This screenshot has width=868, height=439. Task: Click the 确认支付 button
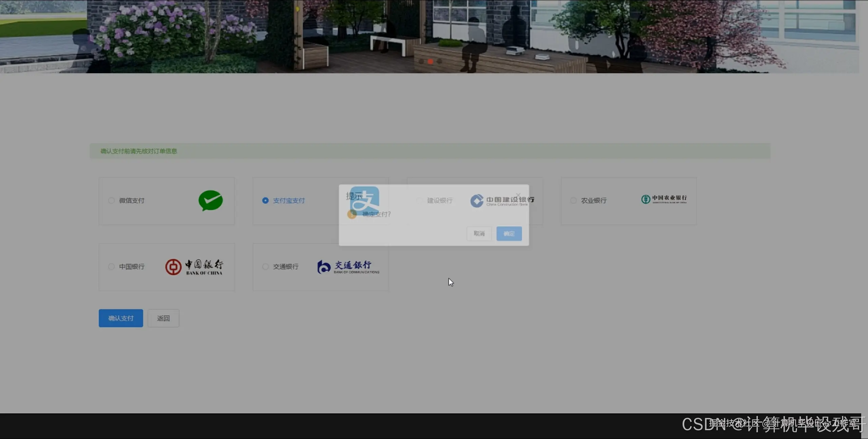click(121, 318)
